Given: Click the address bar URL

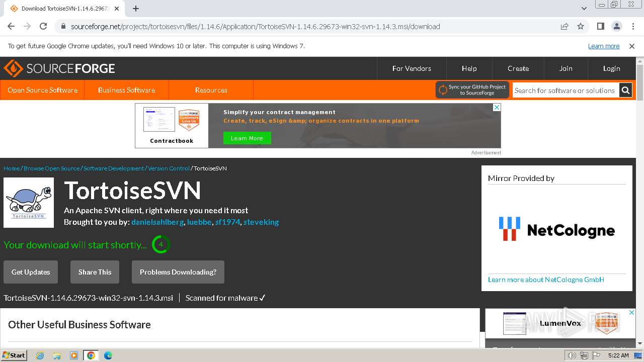Looking at the screenshot, I should pyautogui.click(x=256, y=27).
